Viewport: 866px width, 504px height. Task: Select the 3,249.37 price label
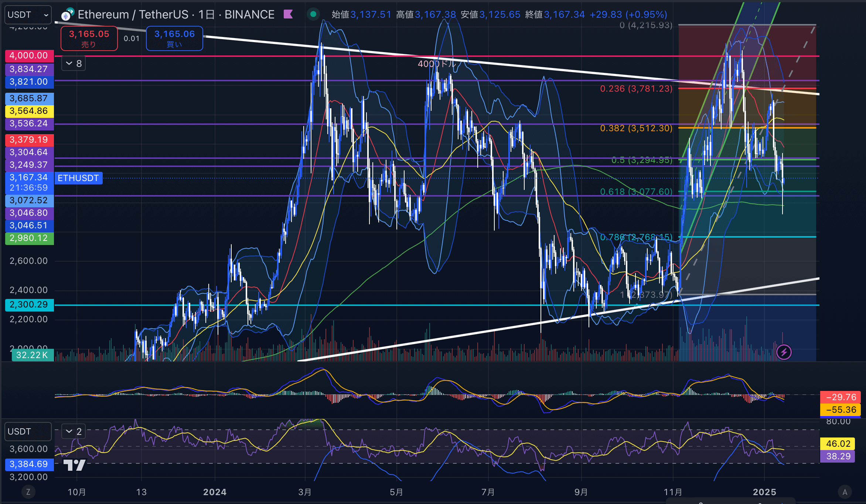30,165
